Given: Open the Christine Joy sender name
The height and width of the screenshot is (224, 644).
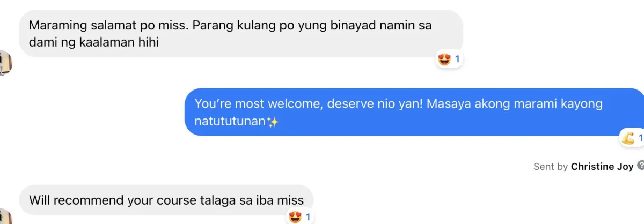Looking at the screenshot, I should (602, 166).
